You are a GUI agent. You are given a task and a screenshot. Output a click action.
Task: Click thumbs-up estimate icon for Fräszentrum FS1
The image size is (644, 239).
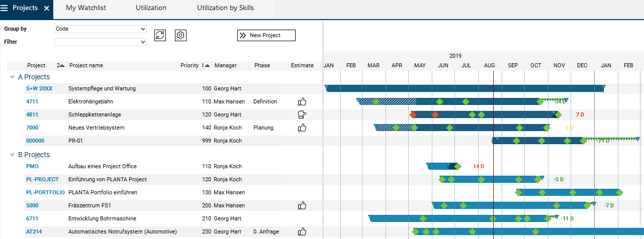302,206
